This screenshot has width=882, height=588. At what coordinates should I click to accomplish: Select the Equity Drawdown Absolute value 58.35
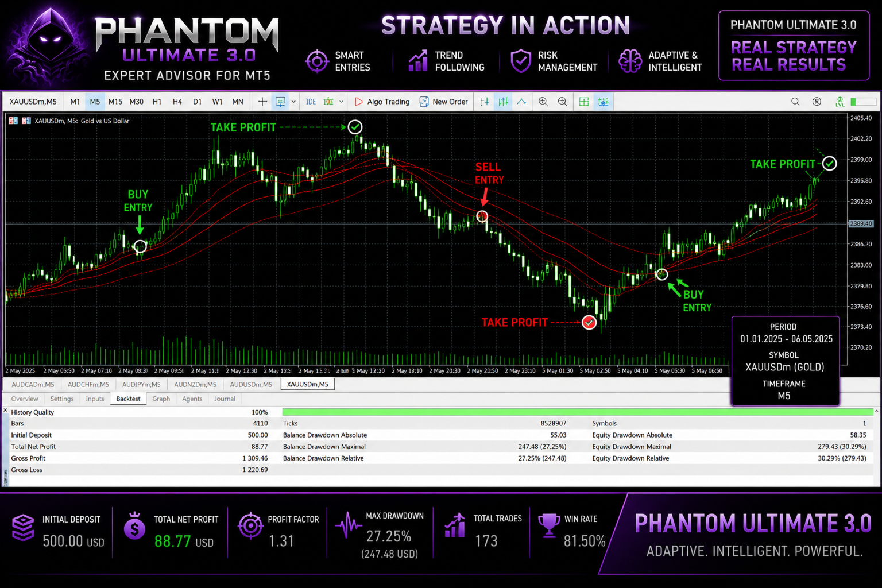858,435
